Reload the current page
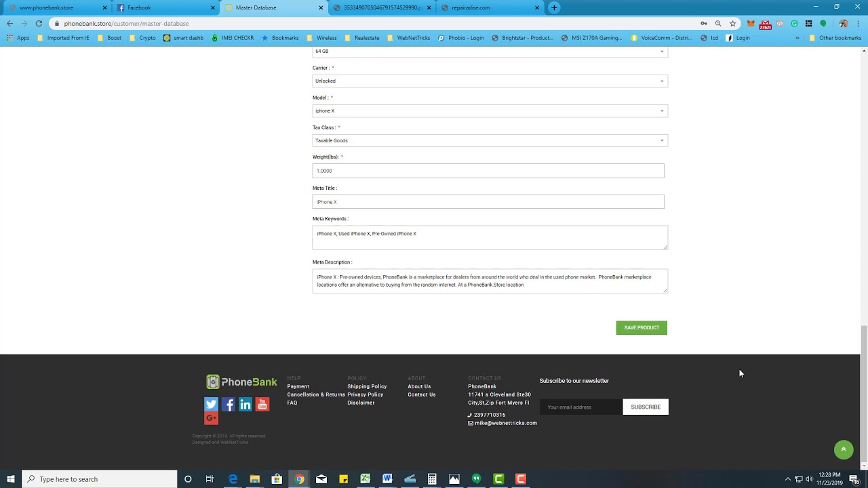868x488 pixels. tap(39, 23)
